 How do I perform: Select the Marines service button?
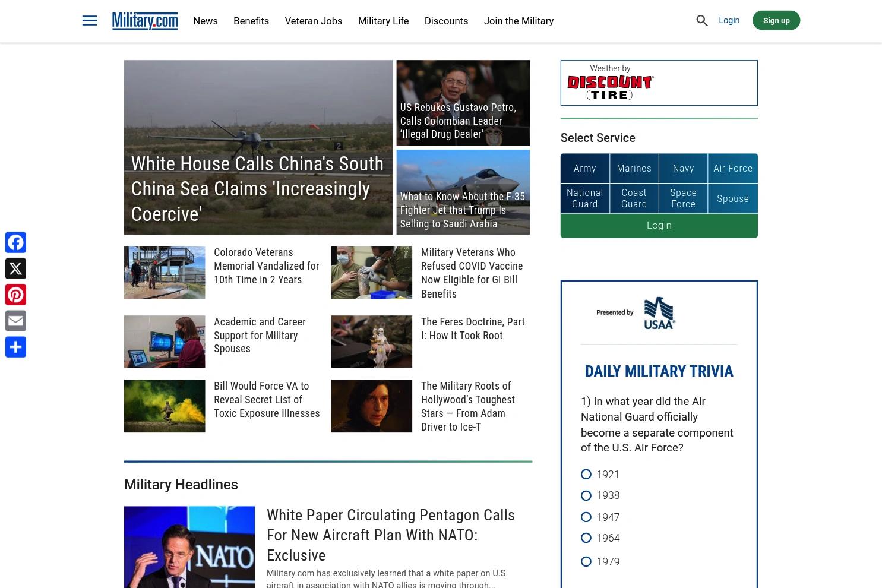(x=634, y=168)
